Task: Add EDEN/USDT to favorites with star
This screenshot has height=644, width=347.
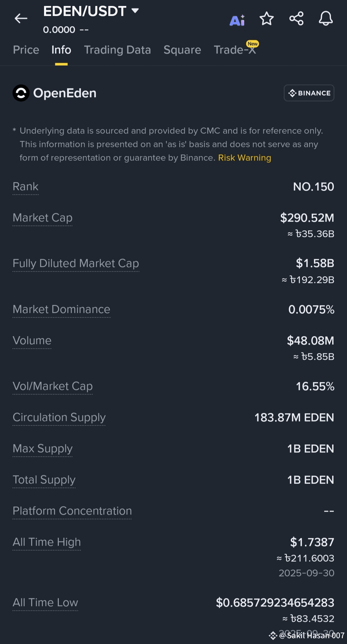Action: point(267,19)
